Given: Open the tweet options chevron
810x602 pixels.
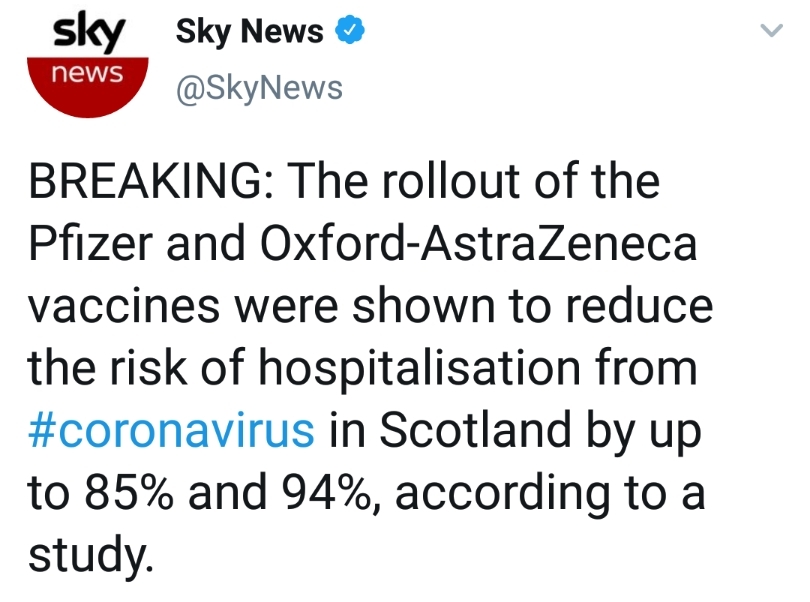Looking at the screenshot, I should [772, 30].
